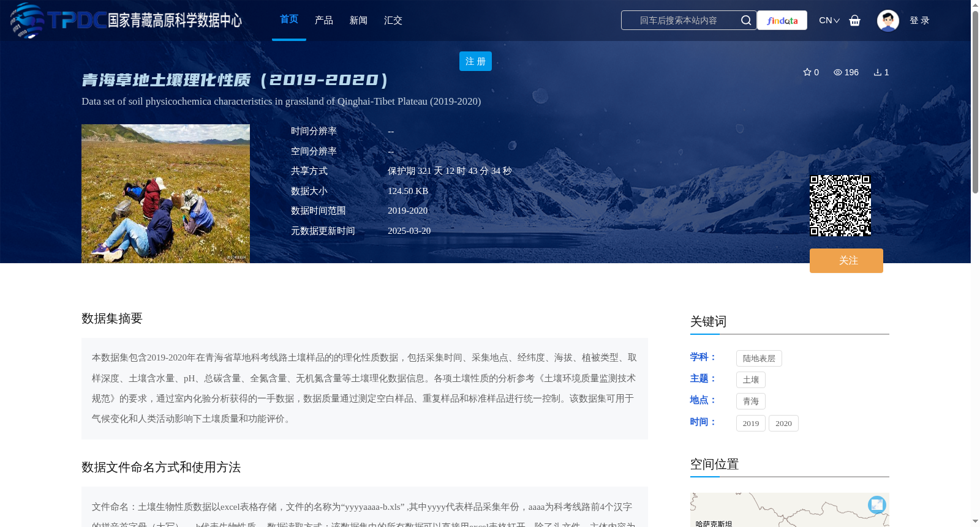The height and width of the screenshot is (527, 980).
Task: Open the 新闻 menu item
Action: pyautogui.click(x=358, y=20)
